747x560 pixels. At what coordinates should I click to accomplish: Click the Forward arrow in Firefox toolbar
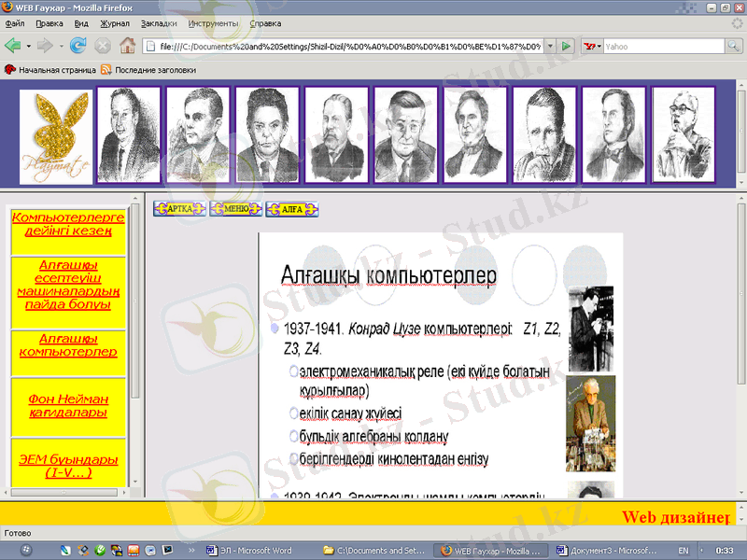(x=44, y=45)
